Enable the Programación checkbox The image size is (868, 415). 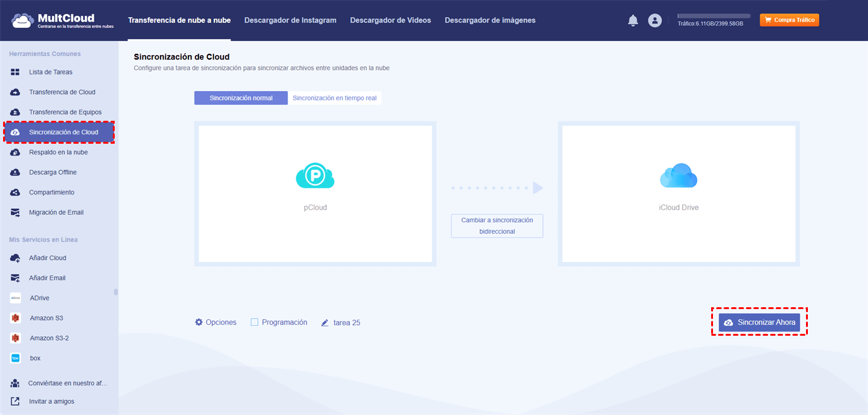coord(254,322)
